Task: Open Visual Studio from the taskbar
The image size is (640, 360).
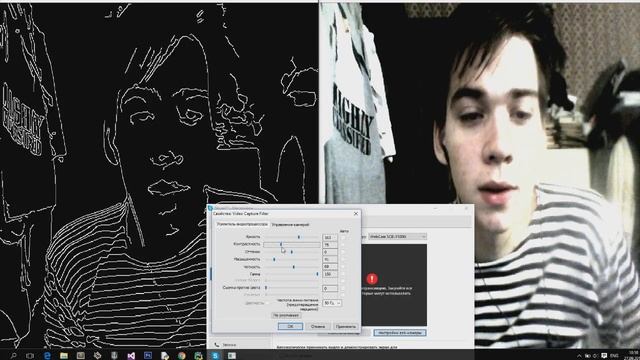Action: 131,356
